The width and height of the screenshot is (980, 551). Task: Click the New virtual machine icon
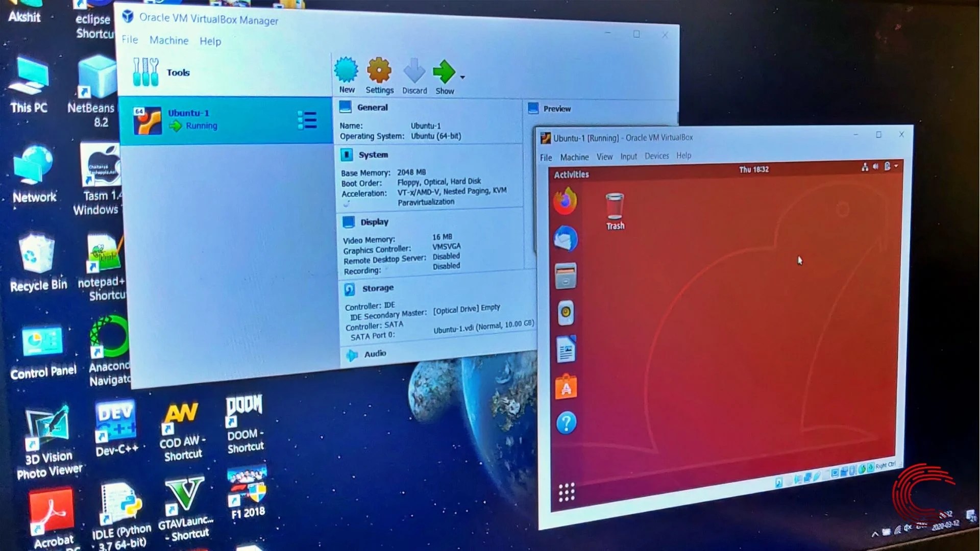347,70
